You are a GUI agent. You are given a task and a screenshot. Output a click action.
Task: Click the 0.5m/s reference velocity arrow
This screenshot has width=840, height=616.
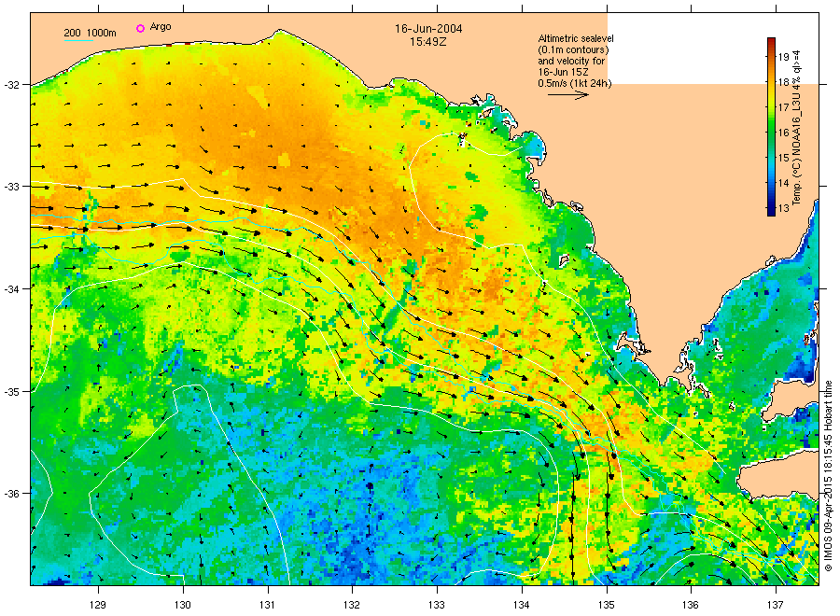click(x=568, y=95)
